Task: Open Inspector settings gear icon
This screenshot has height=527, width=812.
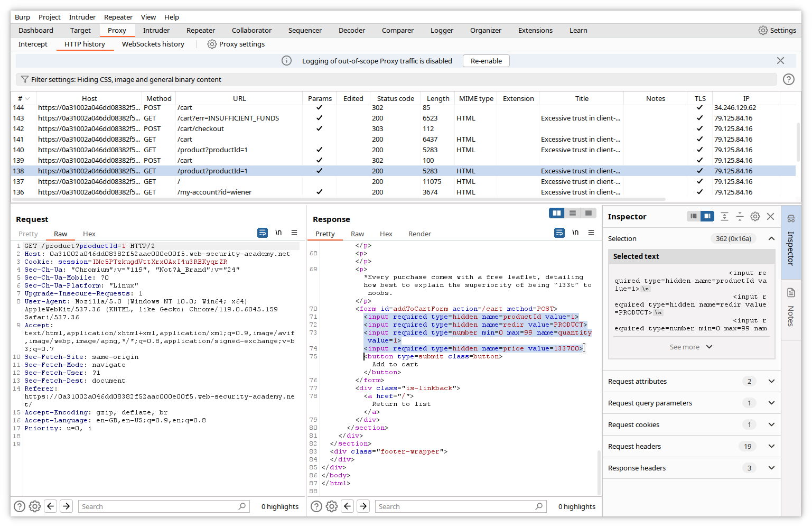Action: tap(755, 217)
